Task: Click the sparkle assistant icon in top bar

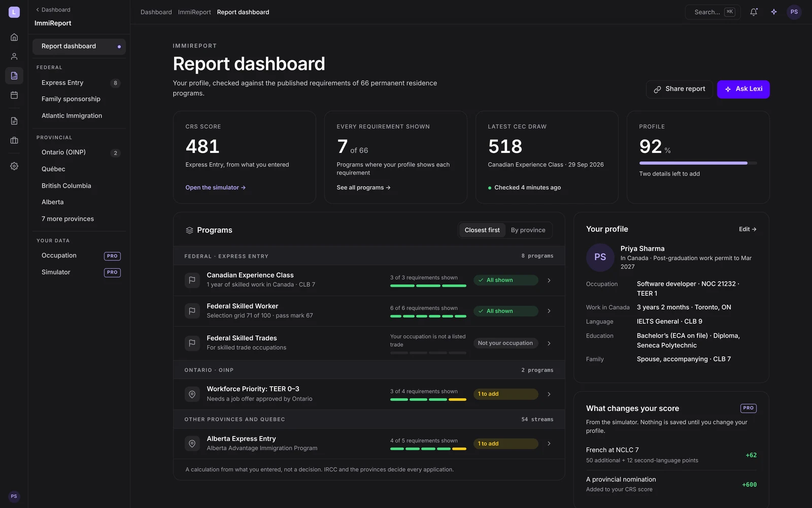Action: point(774,12)
